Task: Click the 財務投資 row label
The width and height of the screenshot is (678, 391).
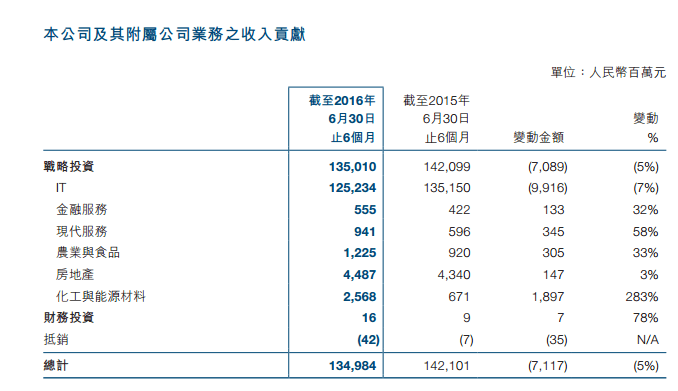Action: click(x=69, y=318)
